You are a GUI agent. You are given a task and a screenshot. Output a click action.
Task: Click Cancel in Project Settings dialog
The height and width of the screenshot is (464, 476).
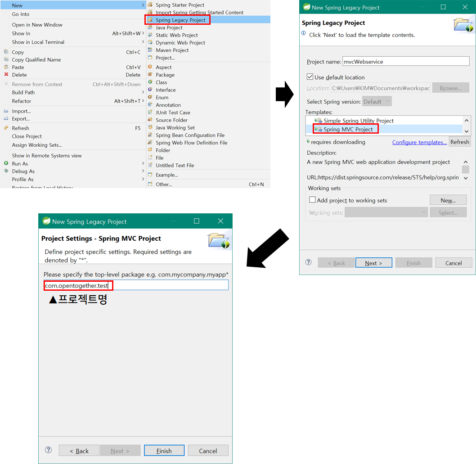[x=208, y=451]
